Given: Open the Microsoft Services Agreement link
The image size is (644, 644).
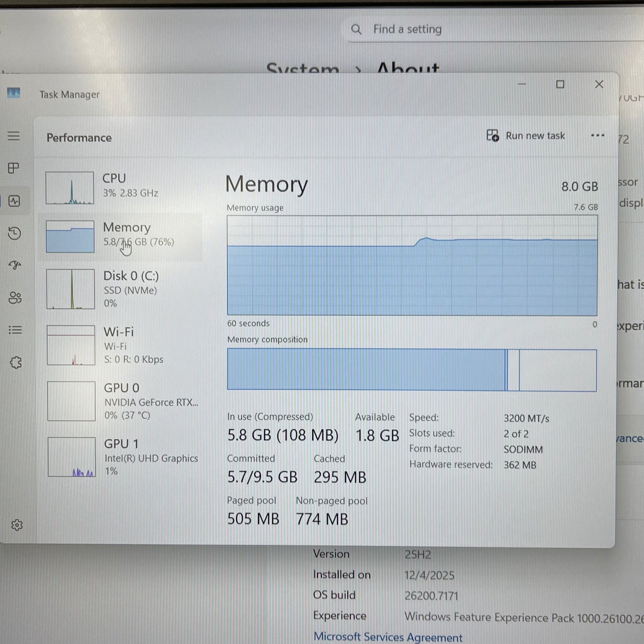Looking at the screenshot, I should [x=388, y=636].
